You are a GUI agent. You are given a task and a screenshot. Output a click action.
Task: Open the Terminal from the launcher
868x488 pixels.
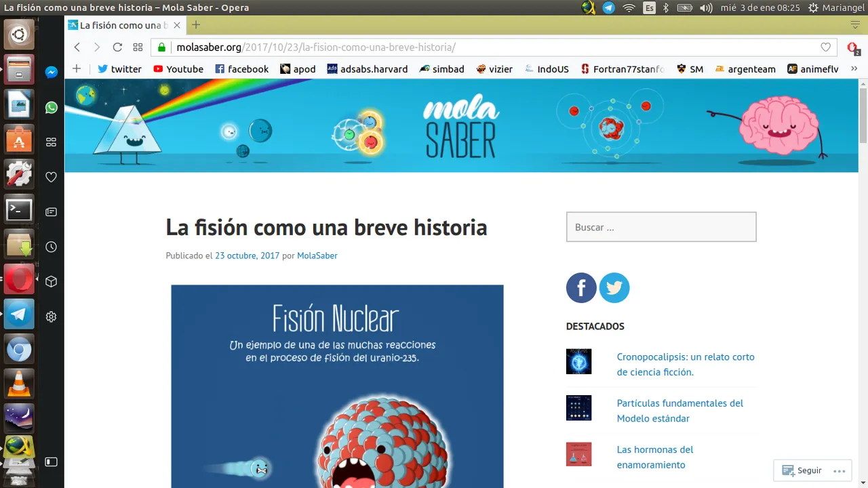click(19, 209)
